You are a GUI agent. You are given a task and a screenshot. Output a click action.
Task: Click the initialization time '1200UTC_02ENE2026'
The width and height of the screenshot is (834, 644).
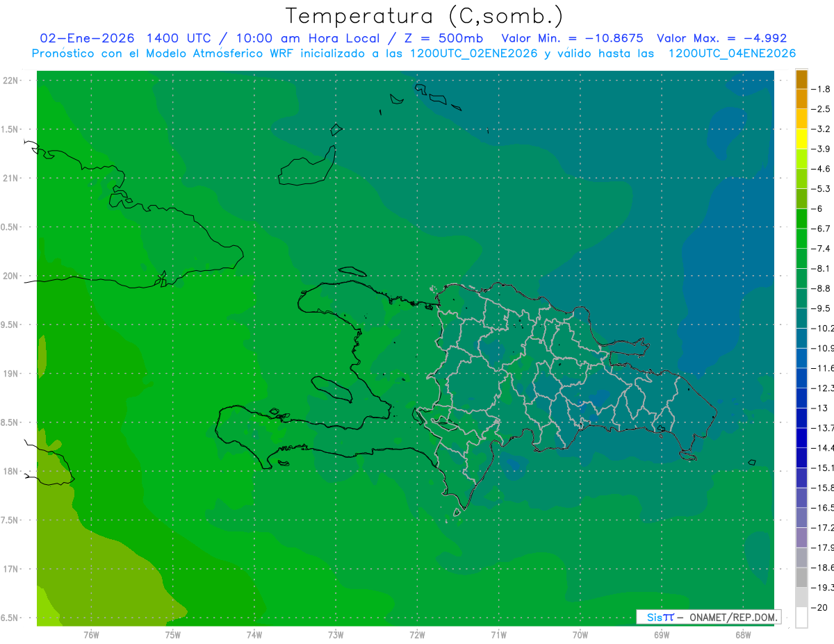(x=473, y=53)
